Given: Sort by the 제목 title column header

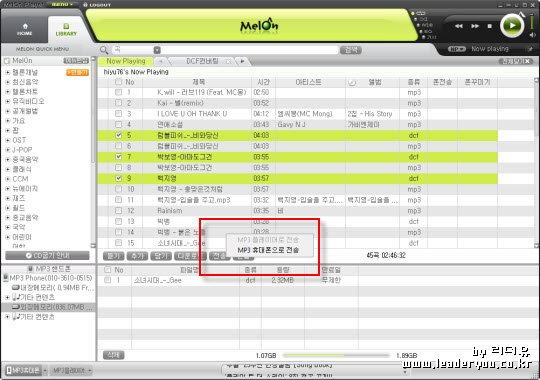Looking at the screenshot, I should click(x=198, y=82).
